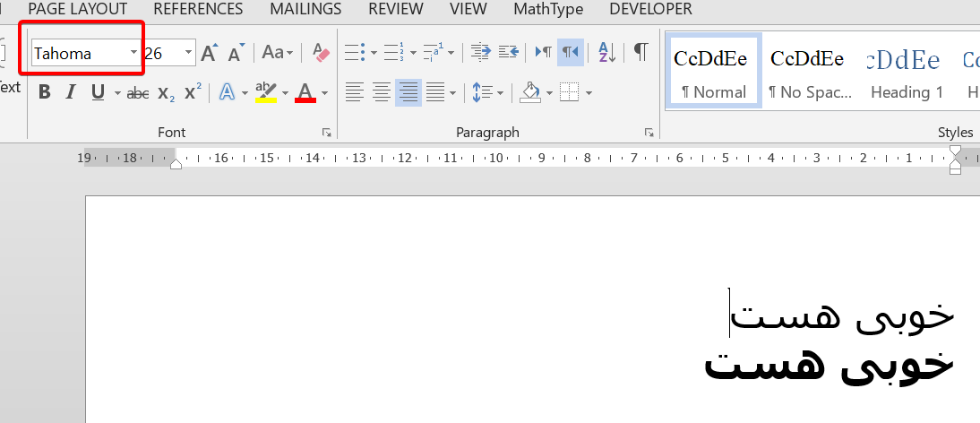Viewport: 980px width, 423px height.
Task: Center the text
Action: 382,92
